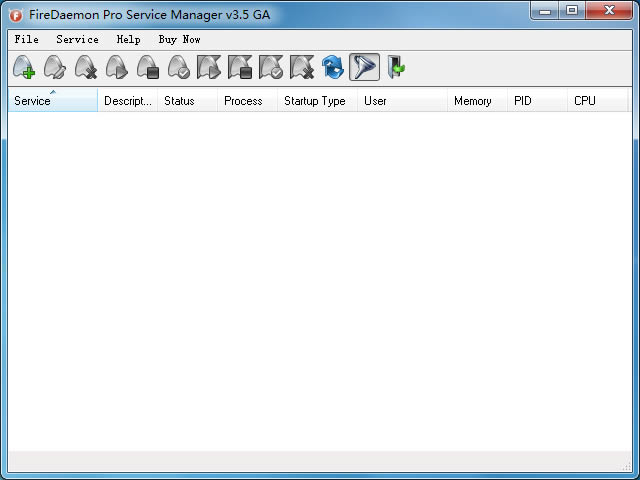This screenshot has width=640, height=480.
Task: Sort by the User column header
Action: (402, 100)
